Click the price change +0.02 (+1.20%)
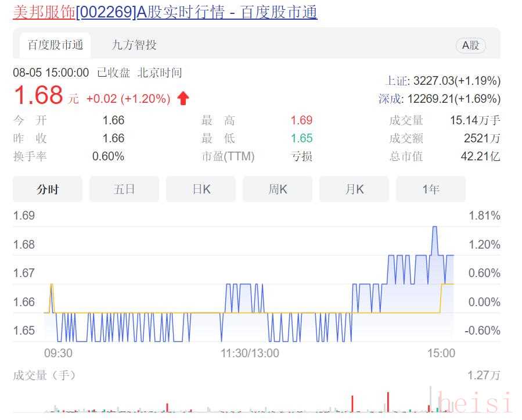This screenshot has width=522, height=420. pos(128,99)
